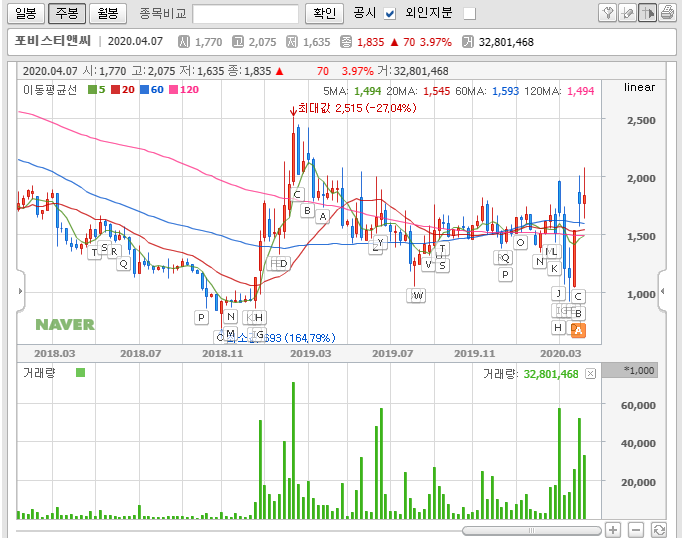Click the green 거래량 volume swatch
The image size is (689, 538).
pyautogui.click(x=80, y=373)
